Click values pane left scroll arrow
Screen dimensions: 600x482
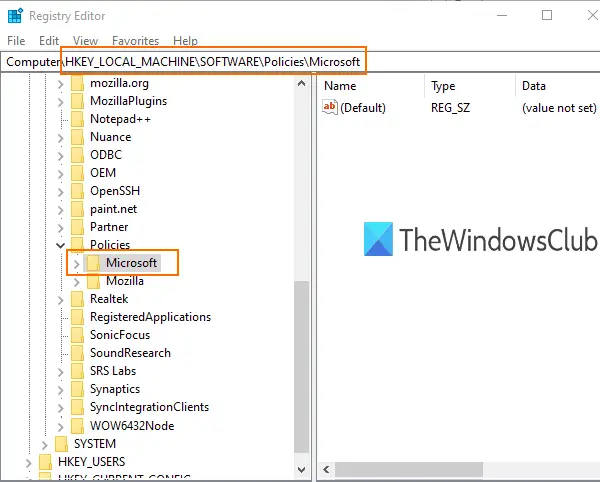(x=326, y=469)
